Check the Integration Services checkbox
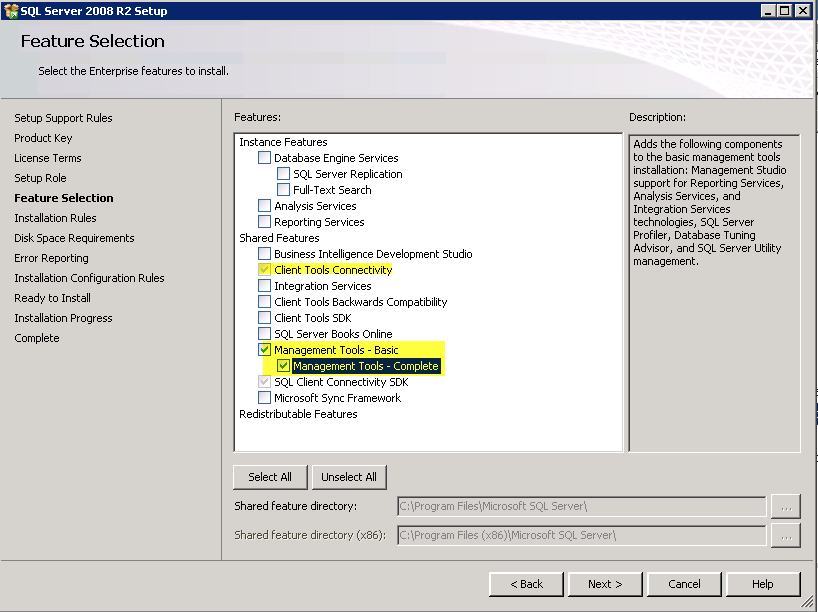 point(264,286)
